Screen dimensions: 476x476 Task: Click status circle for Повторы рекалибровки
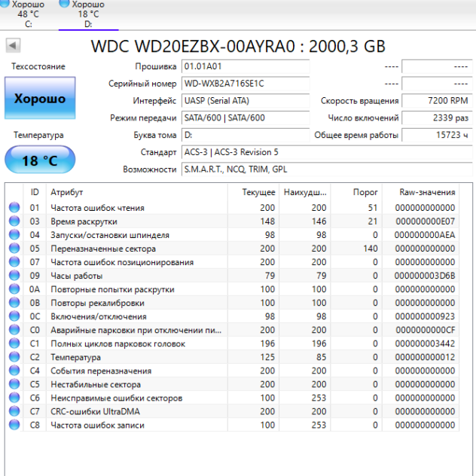point(14,303)
